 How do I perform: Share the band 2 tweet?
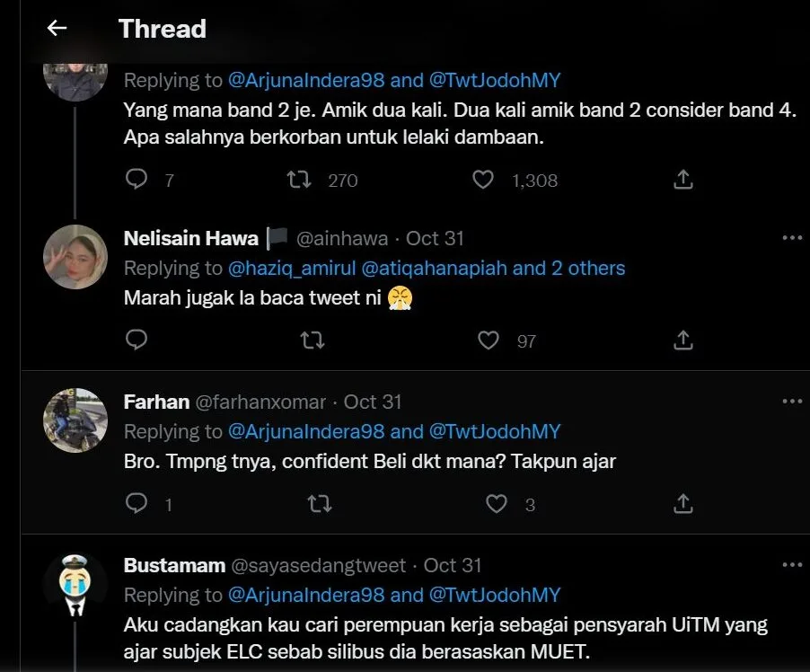(682, 180)
